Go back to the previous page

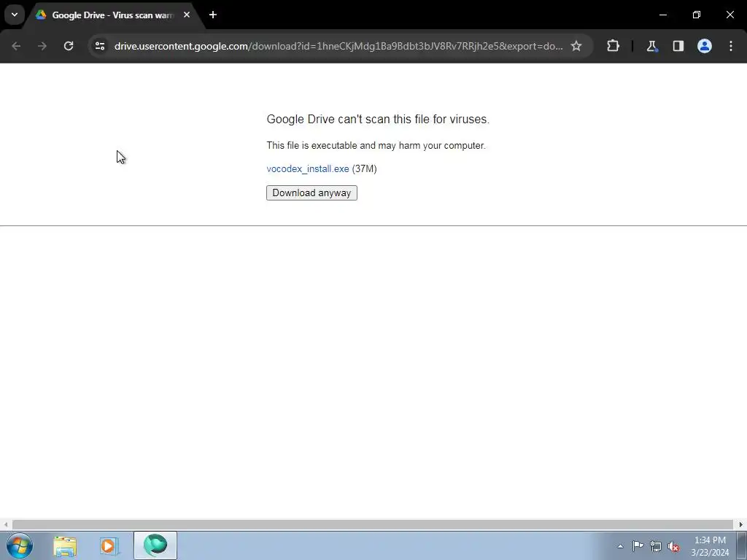coord(16,46)
